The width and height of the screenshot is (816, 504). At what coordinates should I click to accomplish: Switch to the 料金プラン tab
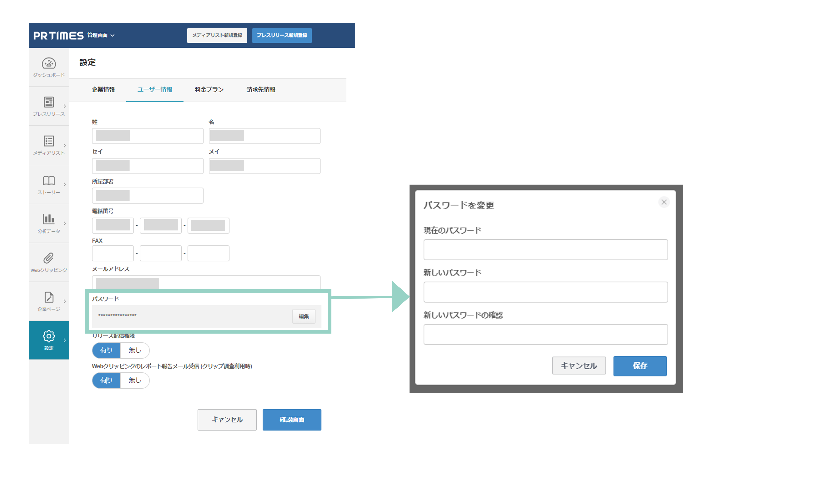[x=209, y=90]
